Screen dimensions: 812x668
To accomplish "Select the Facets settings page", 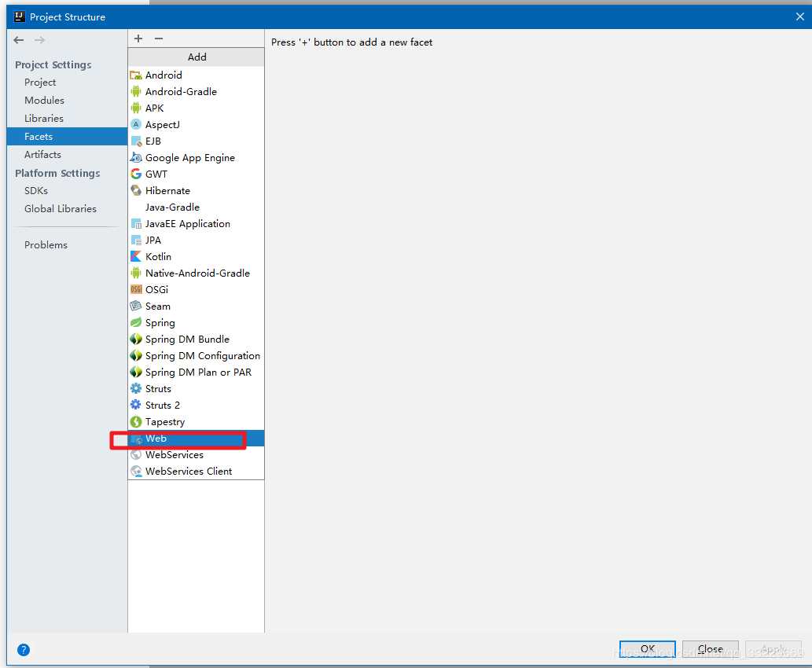I will click(68, 137).
